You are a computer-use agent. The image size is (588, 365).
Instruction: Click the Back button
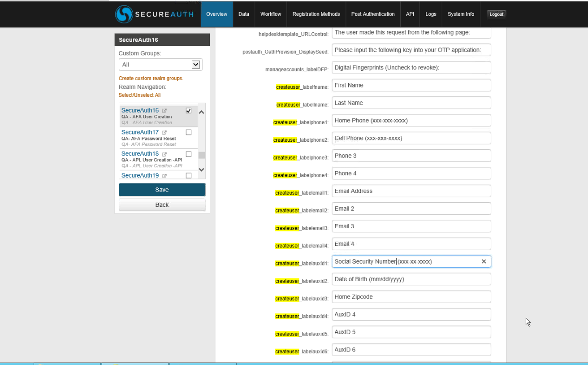[162, 204]
